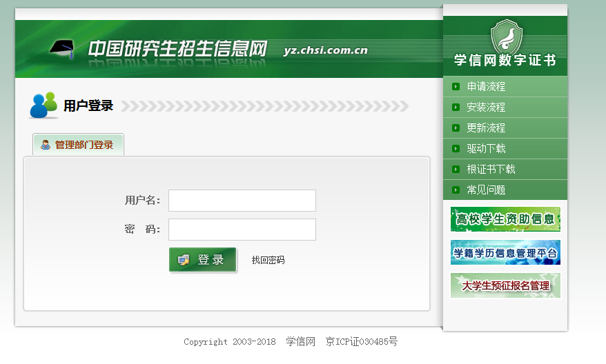
Task: Click the 学信网数字证书 heading
Action: (505, 60)
